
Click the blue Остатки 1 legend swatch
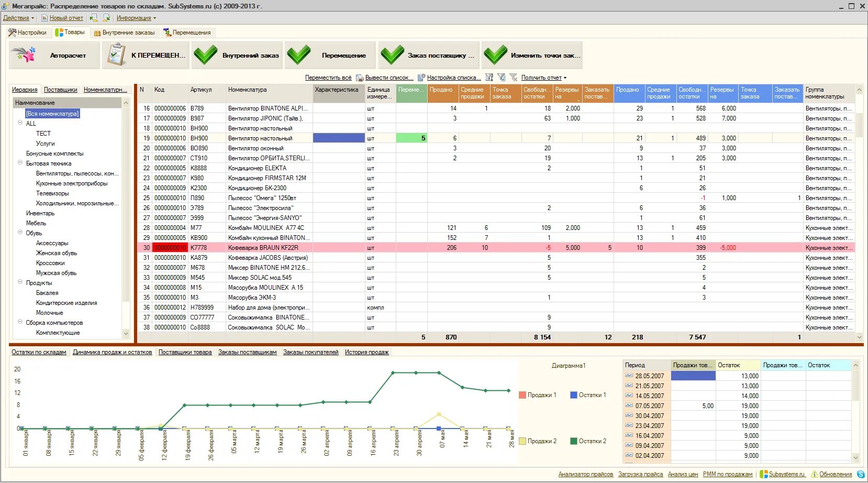(x=573, y=395)
